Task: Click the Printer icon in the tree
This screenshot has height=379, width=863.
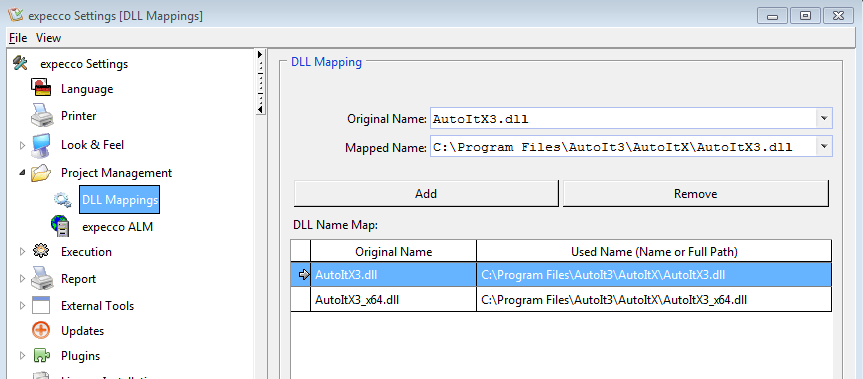Action: coord(41,116)
